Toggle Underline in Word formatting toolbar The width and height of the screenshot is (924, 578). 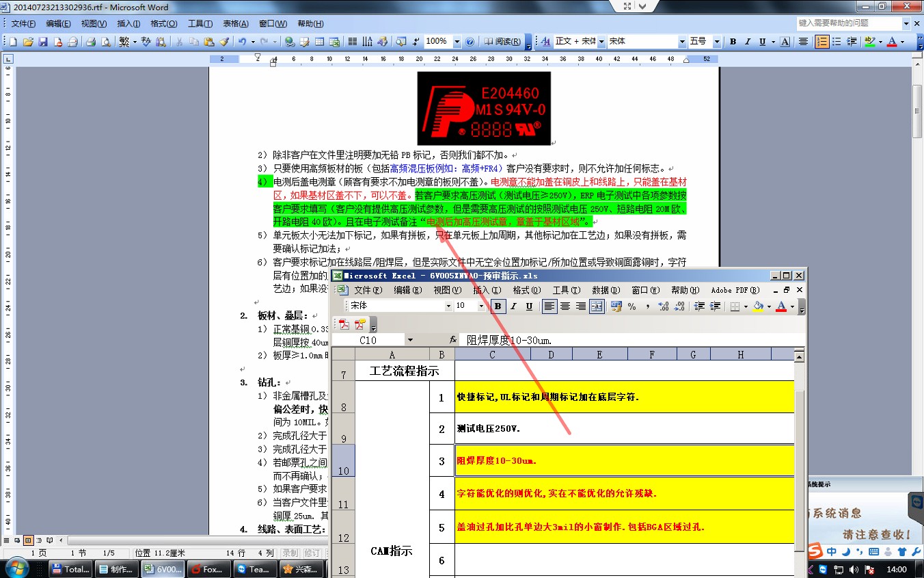(763, 42)
